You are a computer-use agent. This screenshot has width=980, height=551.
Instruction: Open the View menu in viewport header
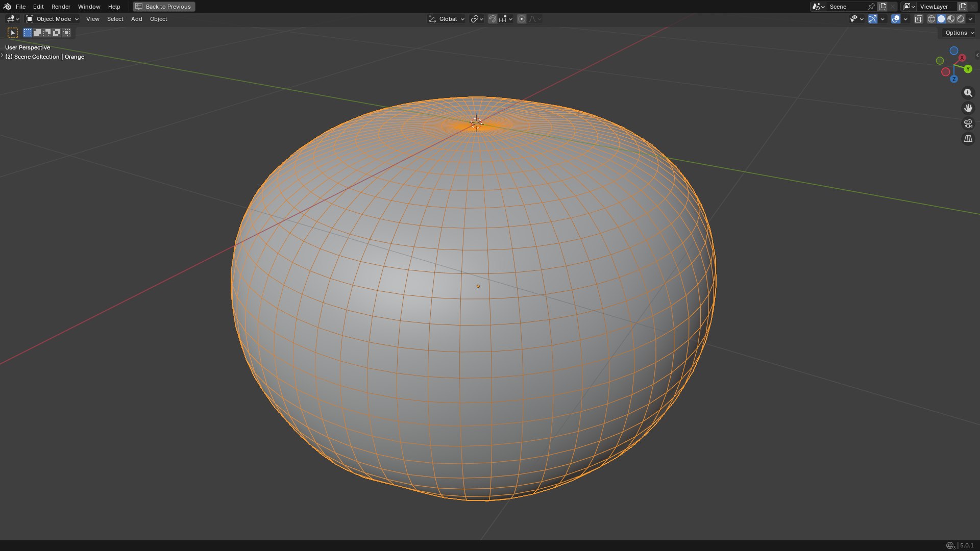click(x=92, y=19)
